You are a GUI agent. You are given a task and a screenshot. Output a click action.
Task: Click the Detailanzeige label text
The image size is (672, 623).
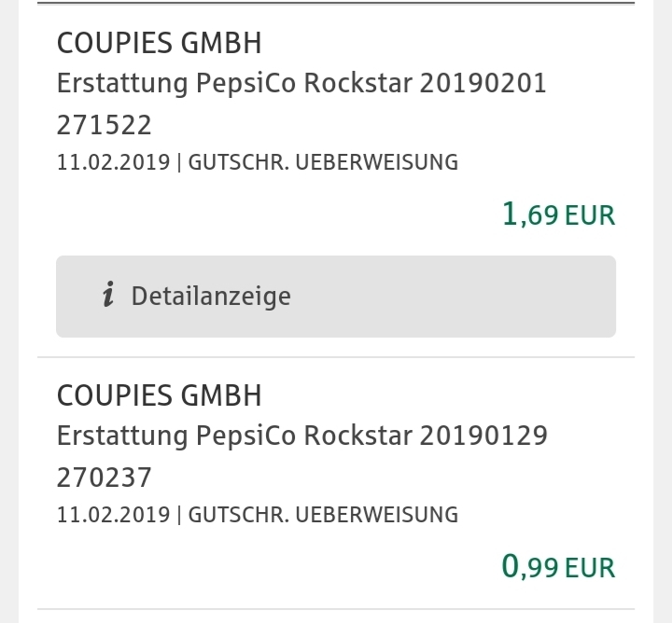point(211,297)
